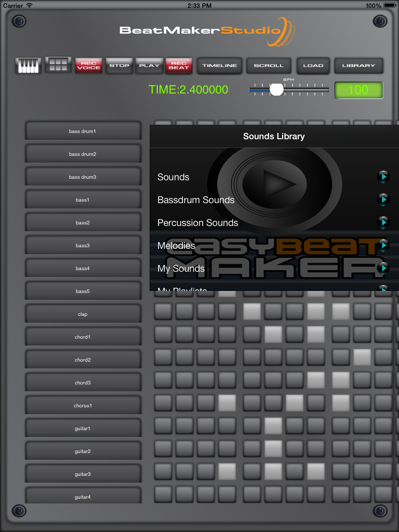
Task: Click the LOAD button
Action: (x=313, y=65)
